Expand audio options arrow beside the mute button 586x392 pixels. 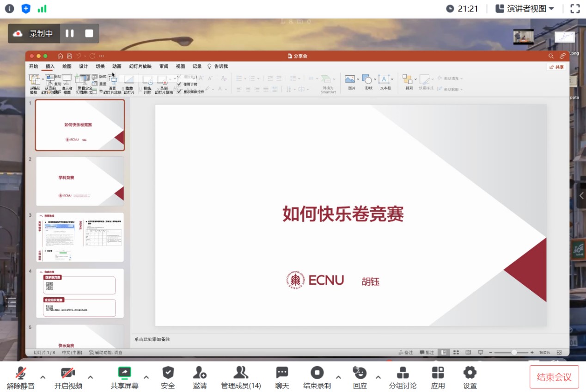[x=43, y=377]
